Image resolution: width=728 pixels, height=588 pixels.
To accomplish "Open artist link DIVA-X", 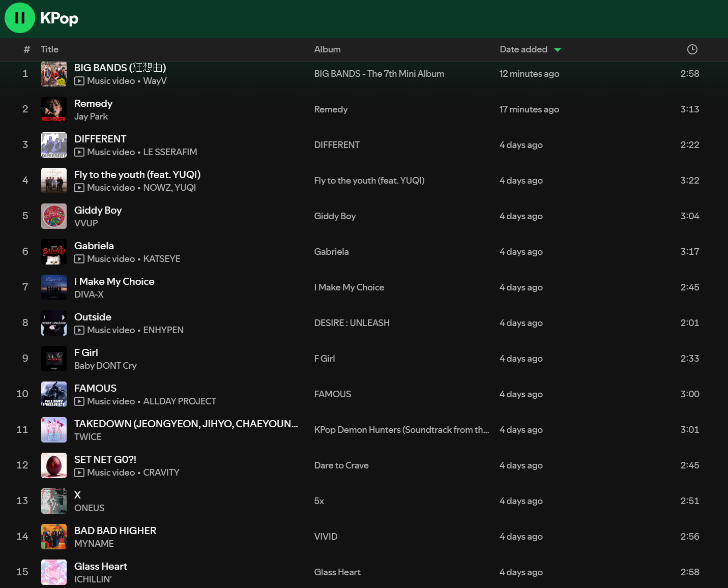I will click(x=89, y=295).
